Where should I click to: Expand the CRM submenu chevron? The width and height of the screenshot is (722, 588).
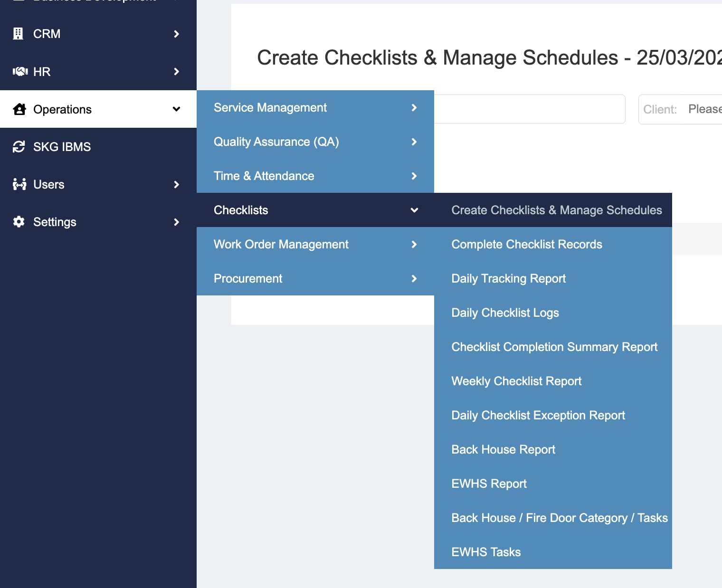point(176,34)
